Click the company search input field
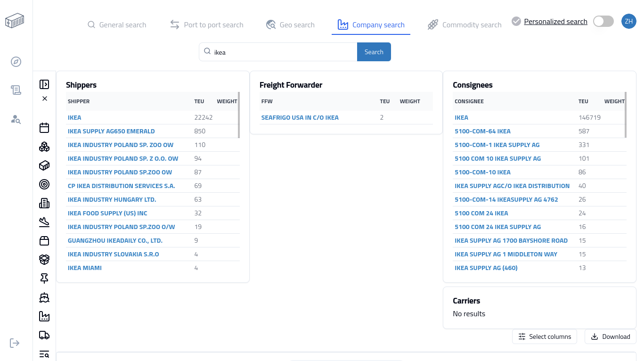Viewport: 644px width, 361px height. click(278, 52)
